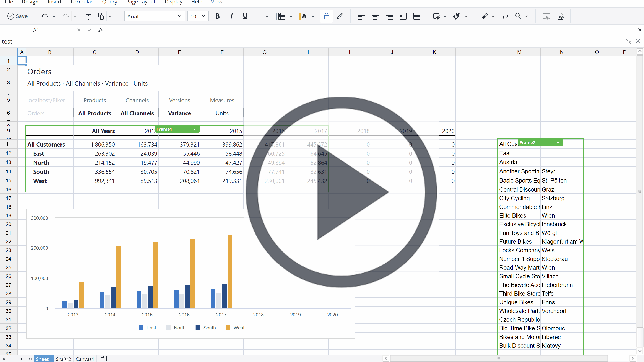This screenshot has height=362, width=644.
Task: Click the format painter icon
Action: [x=88, y=16]
